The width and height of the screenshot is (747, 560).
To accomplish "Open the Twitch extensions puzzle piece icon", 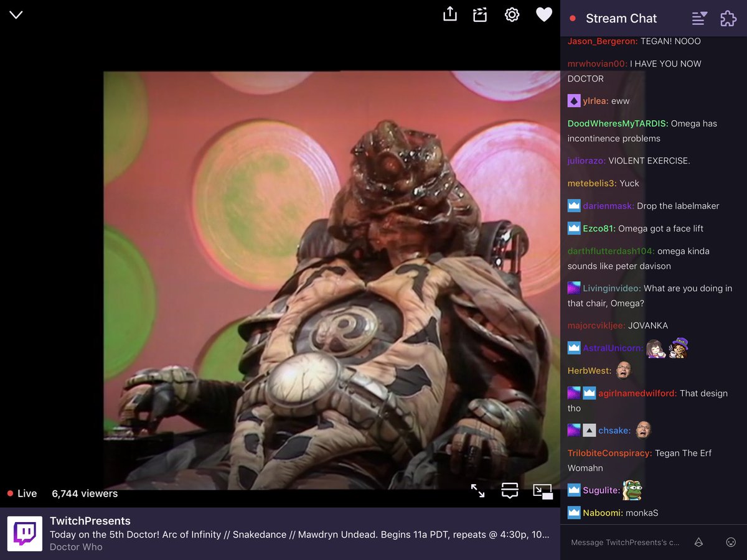I will pos(728,19).
